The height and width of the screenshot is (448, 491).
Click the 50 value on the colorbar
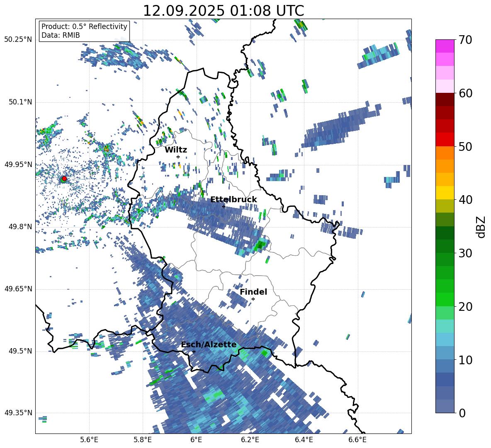(465, 146)
